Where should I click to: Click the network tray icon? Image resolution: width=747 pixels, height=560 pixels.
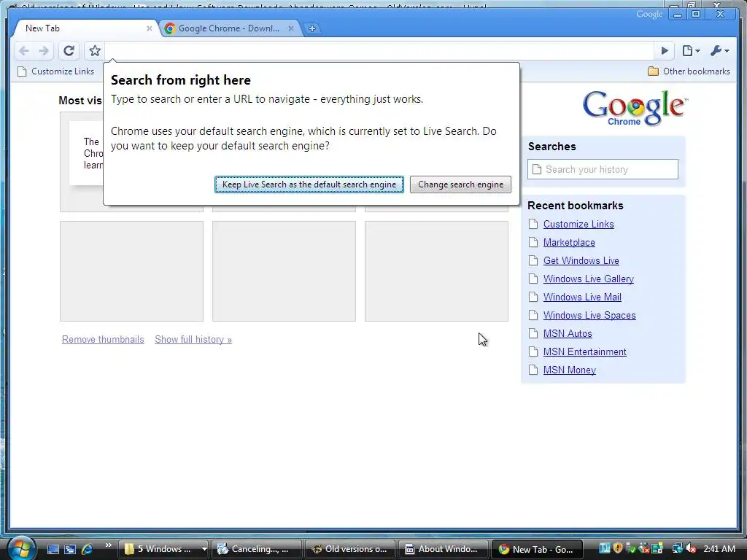click(x=677, y=548)
